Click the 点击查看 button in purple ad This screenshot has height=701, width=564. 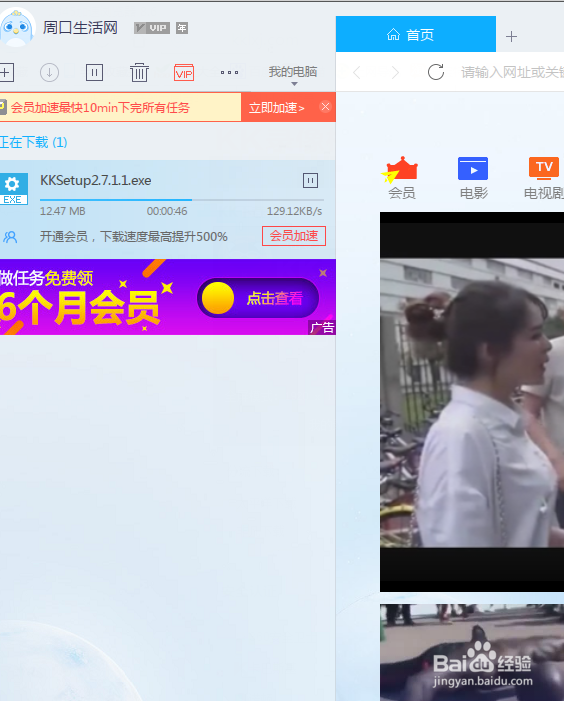(x=258, y=298)
